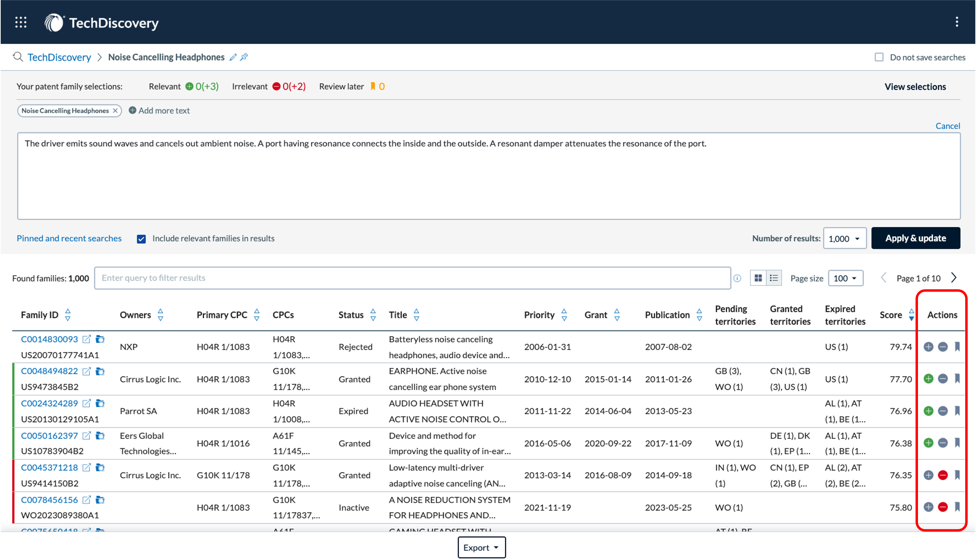Click the Irrelevant selections count

point(294,86)
